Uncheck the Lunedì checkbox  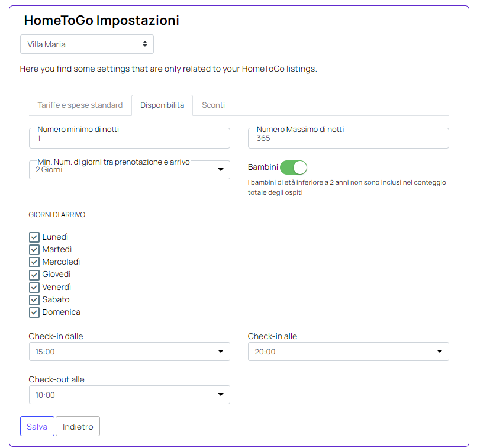[x=34, y=237]
